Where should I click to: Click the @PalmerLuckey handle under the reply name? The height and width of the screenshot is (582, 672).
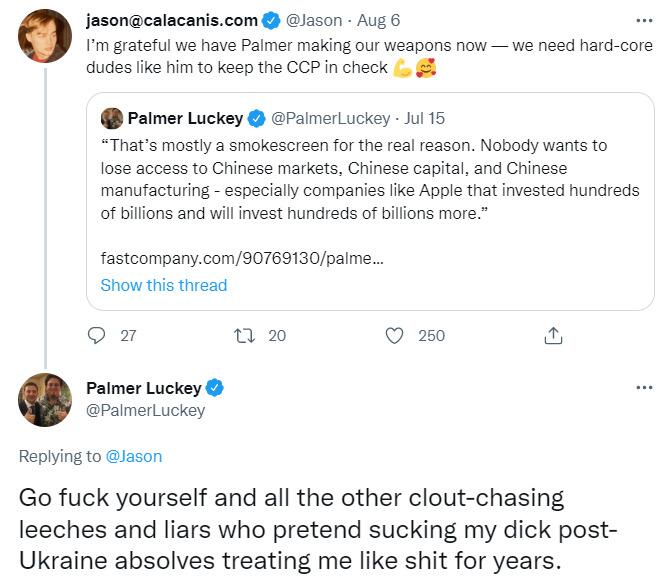click(x=146, y=410)
